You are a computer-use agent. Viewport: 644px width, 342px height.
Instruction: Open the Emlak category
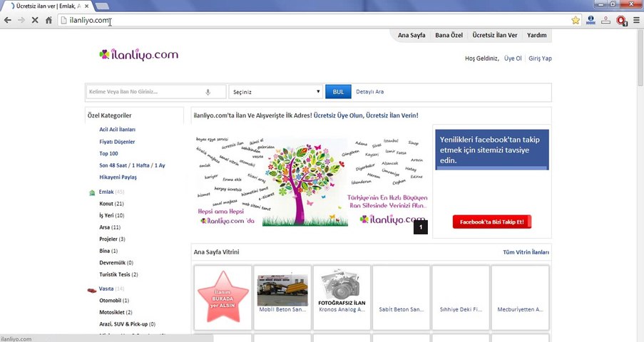pos(106,192)
